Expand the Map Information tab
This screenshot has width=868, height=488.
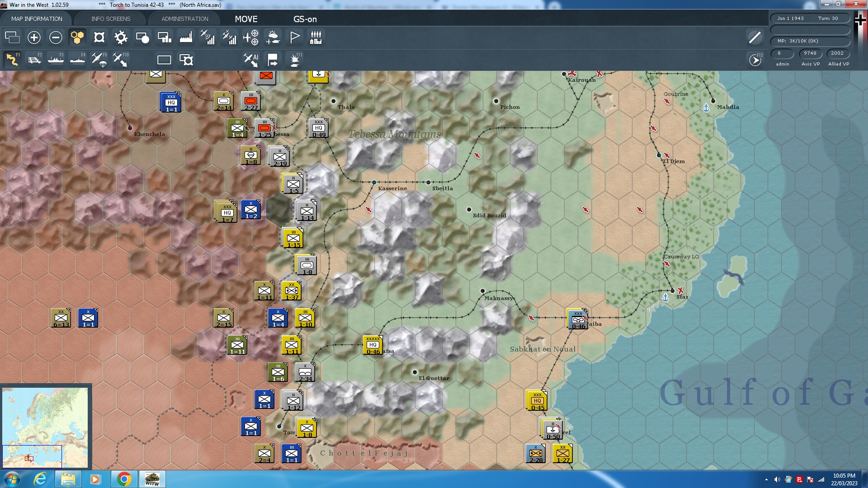click(x=37, y=19)
